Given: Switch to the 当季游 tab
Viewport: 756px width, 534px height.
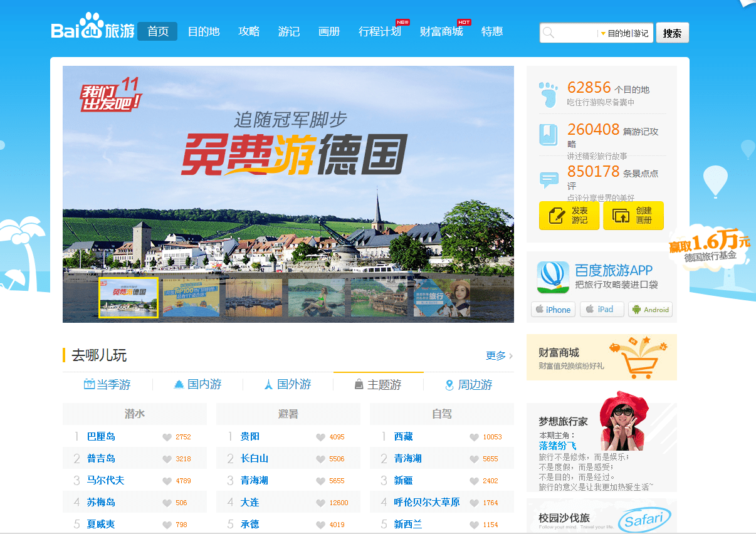Looking at the screenshot, I should [107, 385].
